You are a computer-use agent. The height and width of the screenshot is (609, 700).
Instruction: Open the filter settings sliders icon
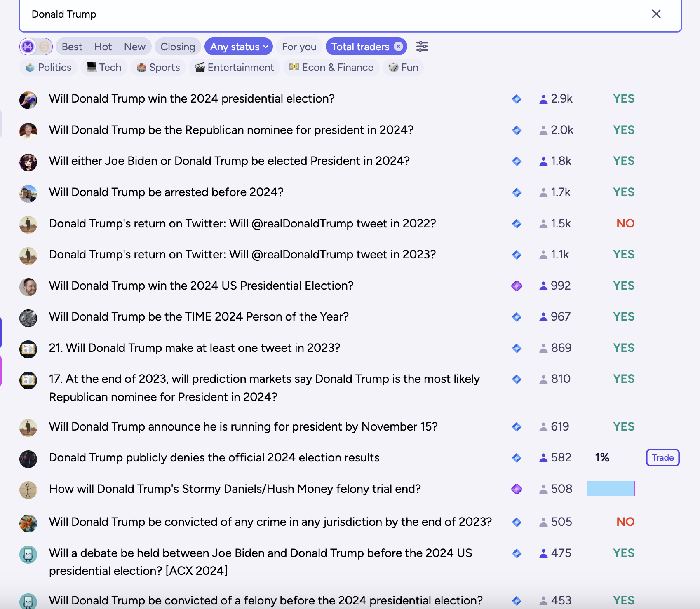point(422,47)
